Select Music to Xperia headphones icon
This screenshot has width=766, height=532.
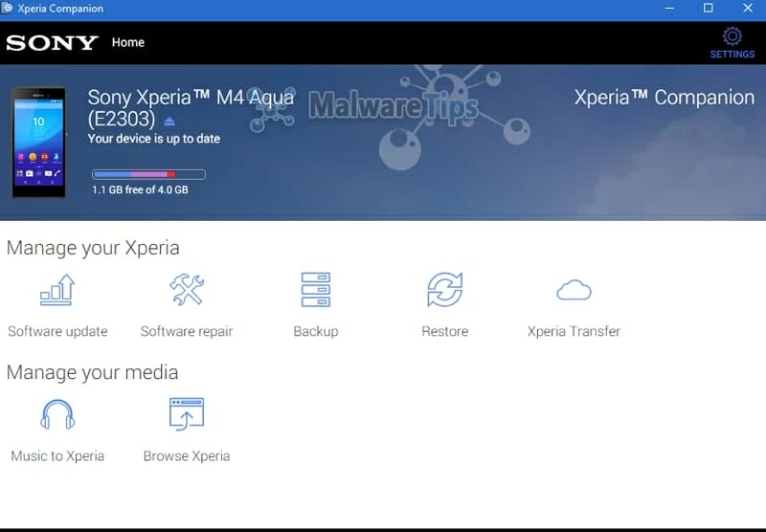point(57,414)
